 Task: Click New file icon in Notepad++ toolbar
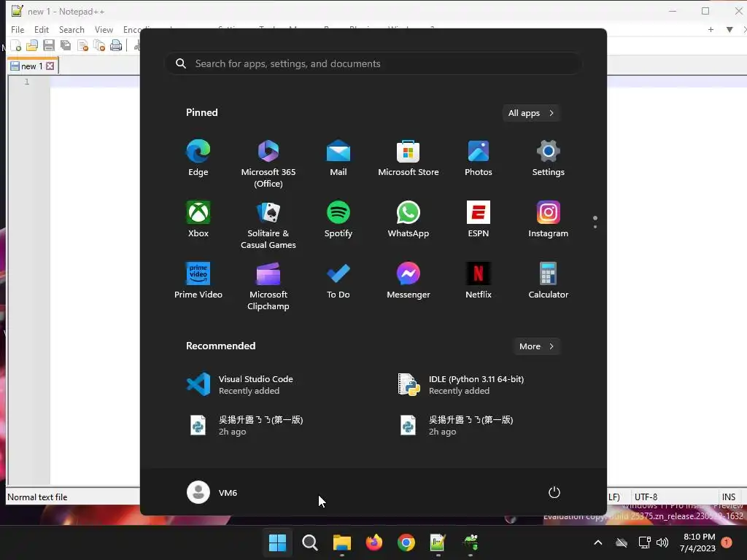click(x=16, y=46)
